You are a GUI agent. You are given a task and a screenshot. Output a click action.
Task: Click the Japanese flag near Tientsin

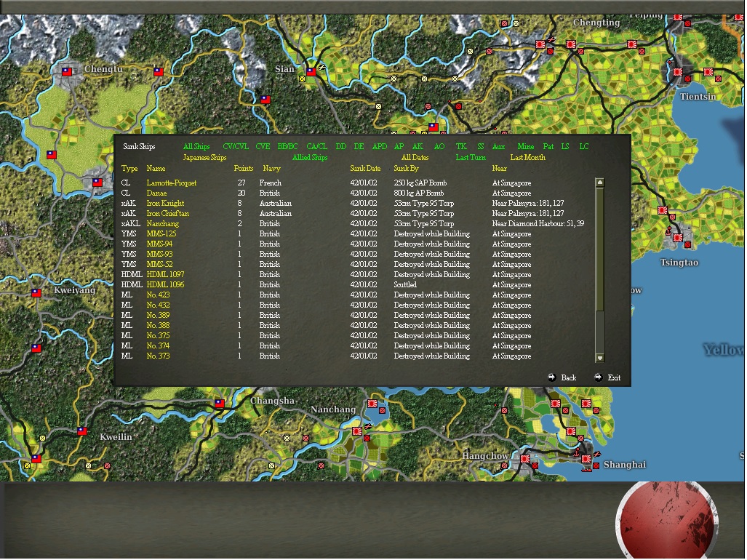(678, 73)
